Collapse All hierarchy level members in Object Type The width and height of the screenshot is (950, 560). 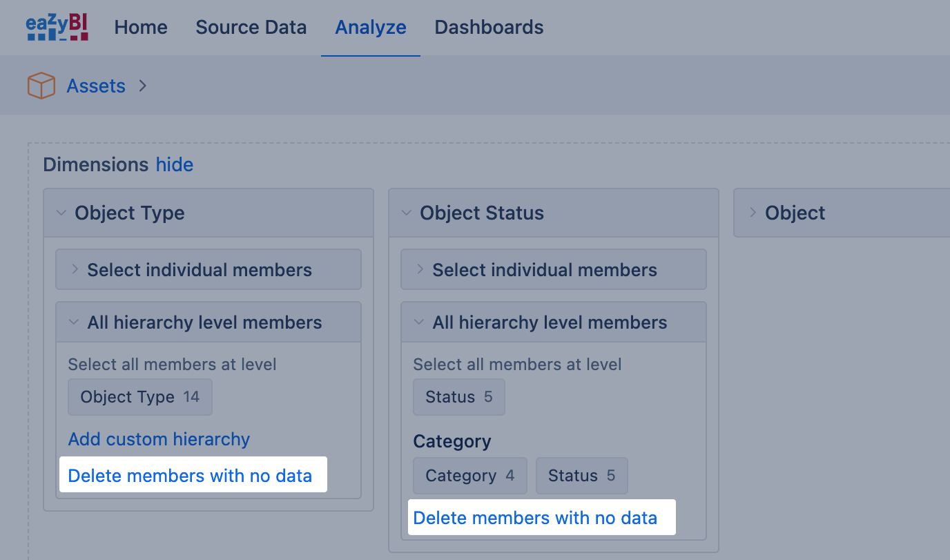(204, 322)
